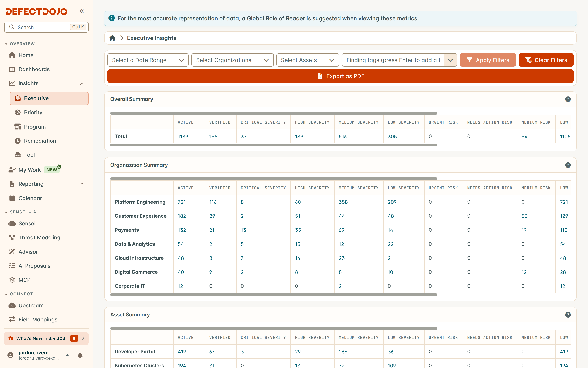Click Data & Analytics low severity 22

coord(391,244)
